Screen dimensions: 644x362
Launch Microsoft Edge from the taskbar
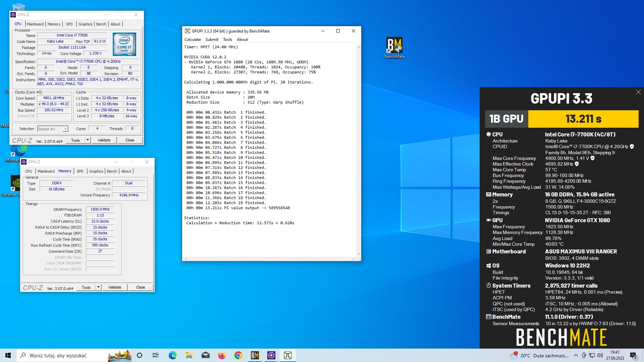[172, 355]
